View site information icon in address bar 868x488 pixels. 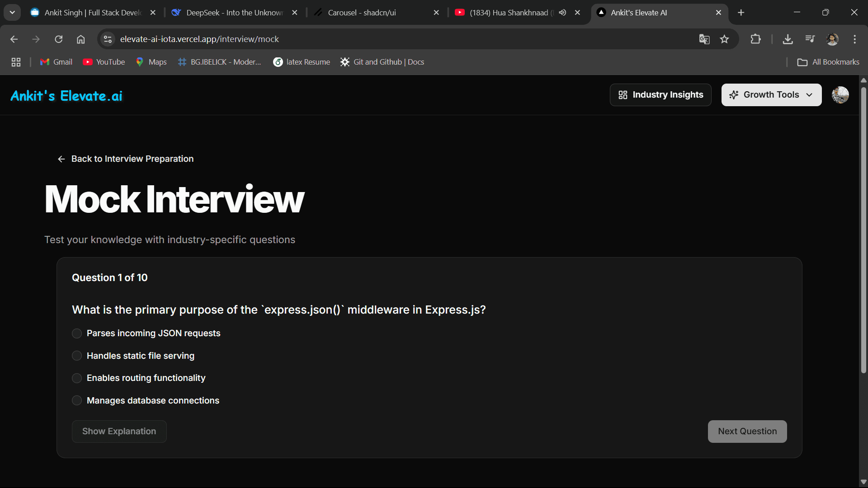tap(108, 39)
